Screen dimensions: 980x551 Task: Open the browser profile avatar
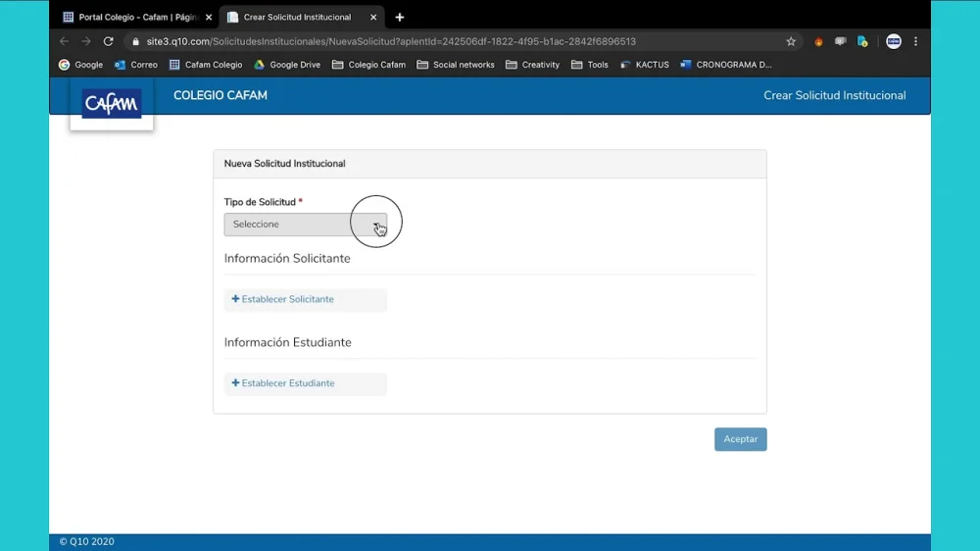point(893,41)
